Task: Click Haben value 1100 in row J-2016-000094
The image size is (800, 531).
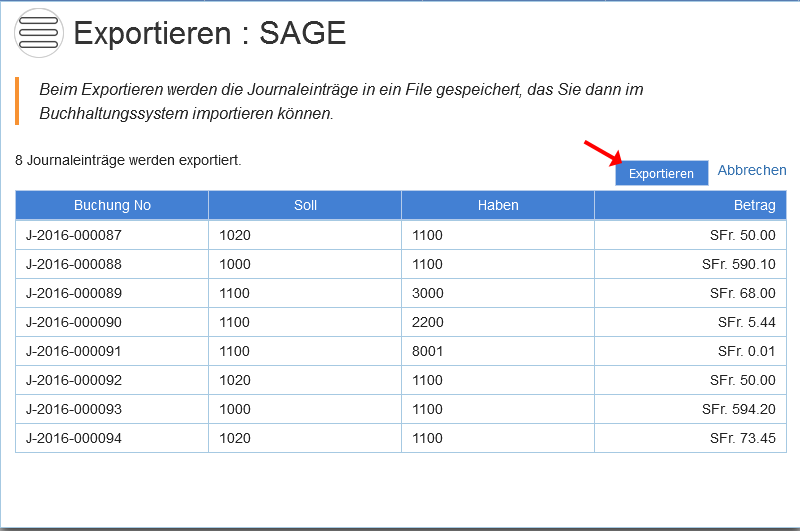Action: (427, 438)
